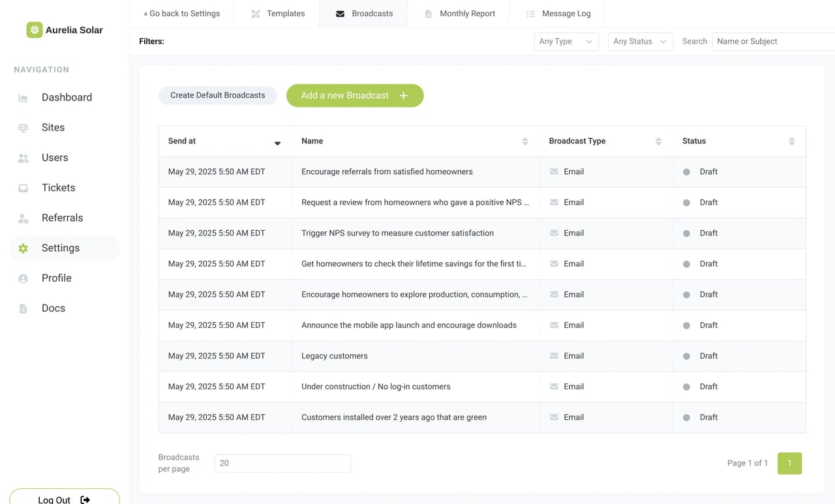Open the Any Status filter dropdown

pos(640,41)
